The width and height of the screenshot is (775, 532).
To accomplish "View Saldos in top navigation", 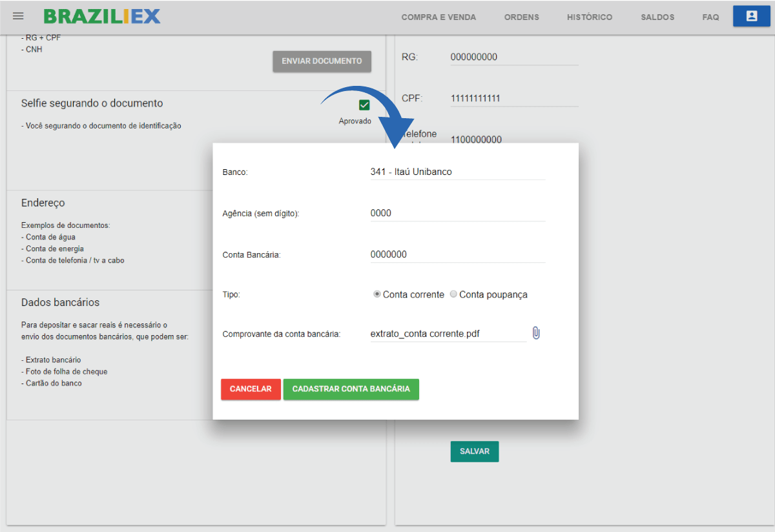I will [657, 17].
